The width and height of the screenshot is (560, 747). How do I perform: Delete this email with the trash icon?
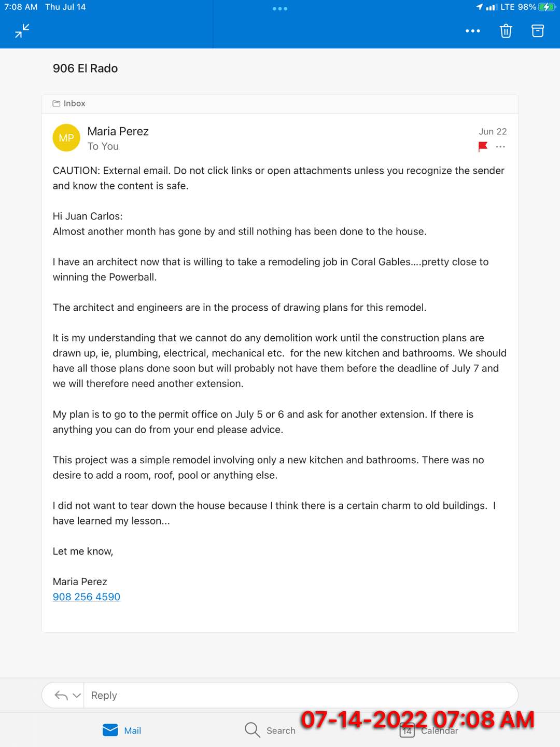pos(506,31)
